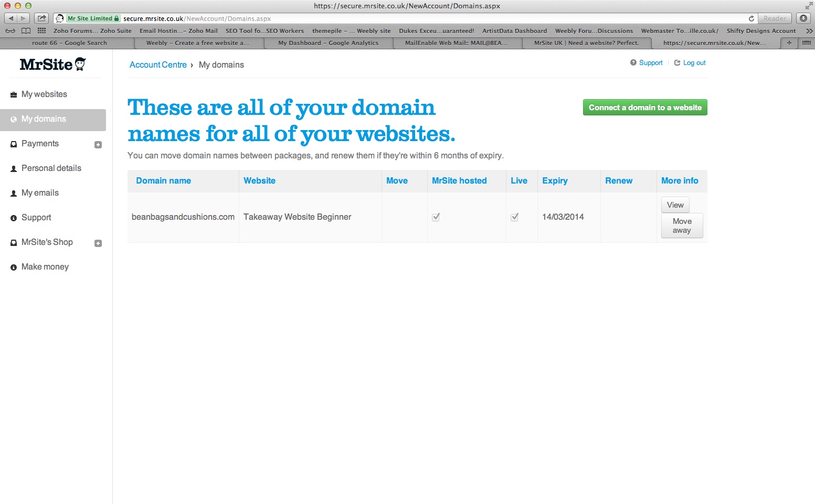
Task: Click Move away button
Action: 682,226
